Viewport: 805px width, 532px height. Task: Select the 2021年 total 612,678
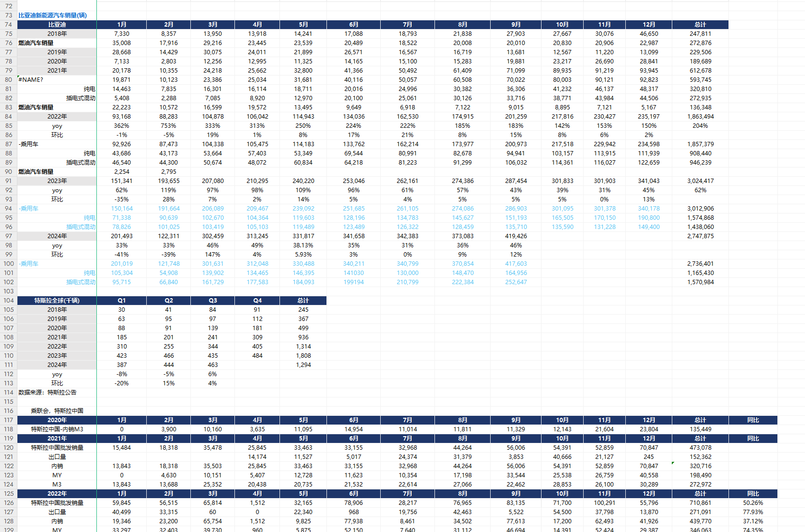click(x=700, y=71)
